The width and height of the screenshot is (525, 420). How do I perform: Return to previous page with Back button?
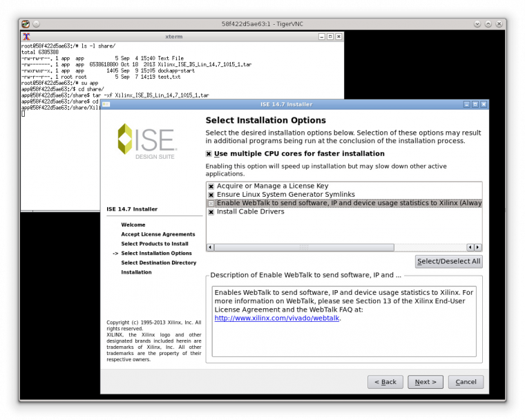[x=385, y=382]
